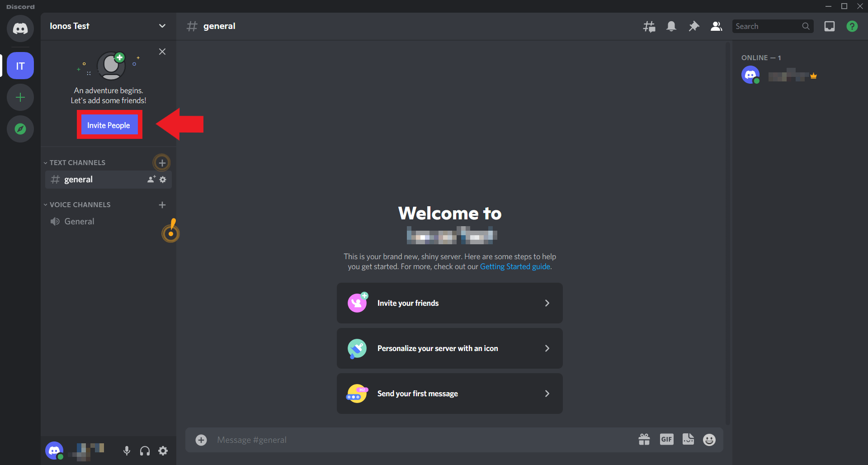Screen dimensions: 868x465
Task: Mute your microphone
Action: coord(127,451)
